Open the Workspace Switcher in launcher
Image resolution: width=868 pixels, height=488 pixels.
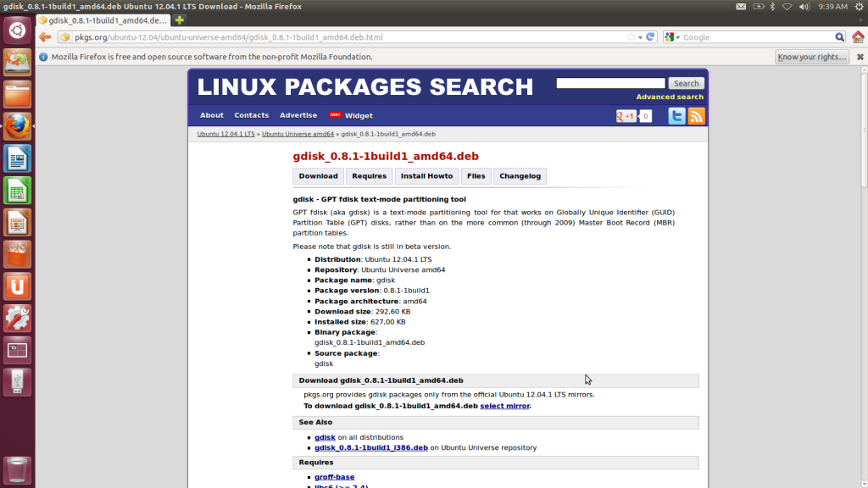tap(17, 350)
